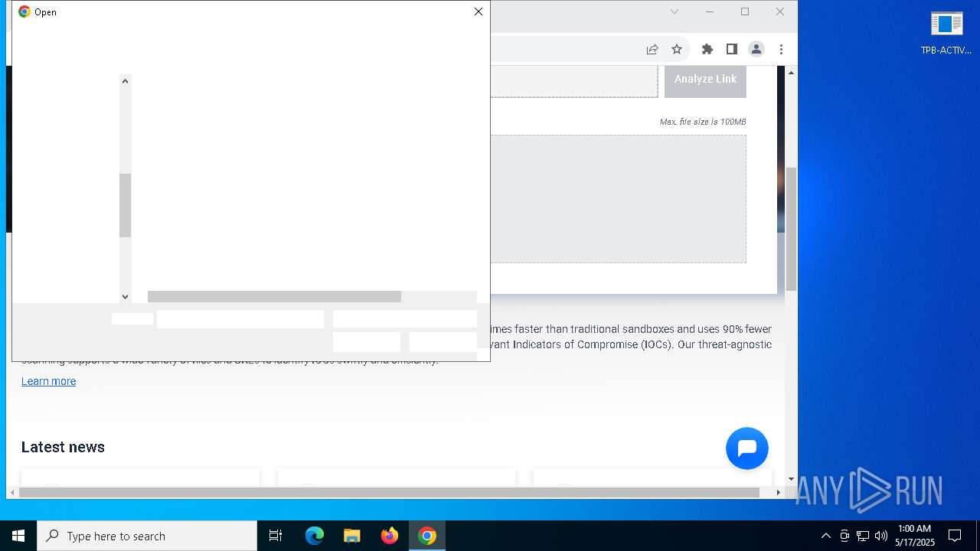Open File Explorer from the taskbar

tap(351, 536)
